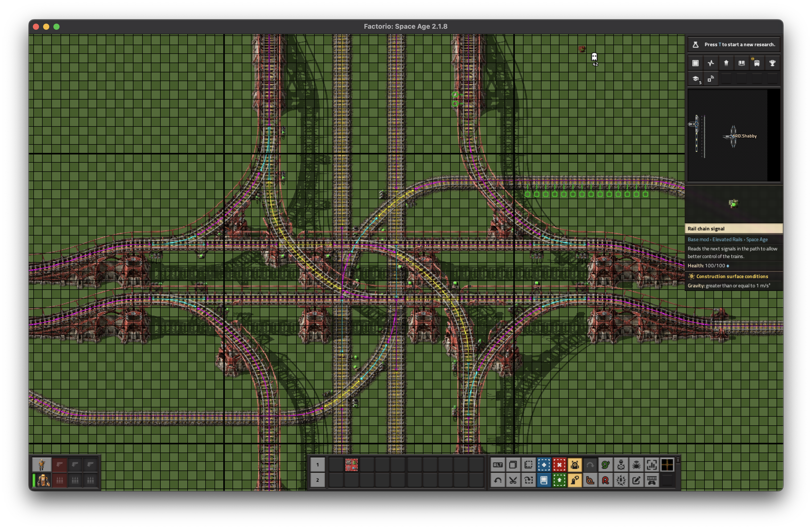Open production statistics graph icon
This screenshot has height=529, width=812.
[x=711, y=63]
